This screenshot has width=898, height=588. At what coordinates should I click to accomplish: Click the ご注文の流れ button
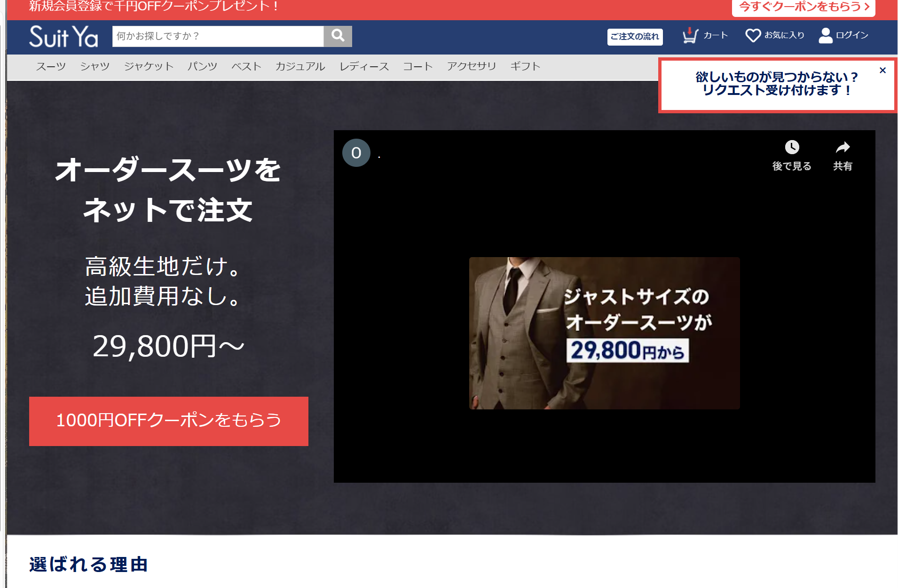[x=635, y=37]
